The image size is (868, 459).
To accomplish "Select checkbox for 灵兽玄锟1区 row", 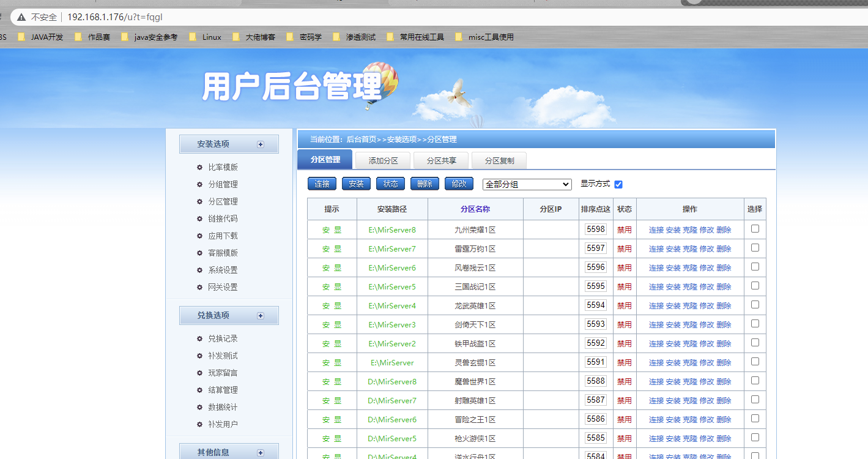I will pos(755,361).
